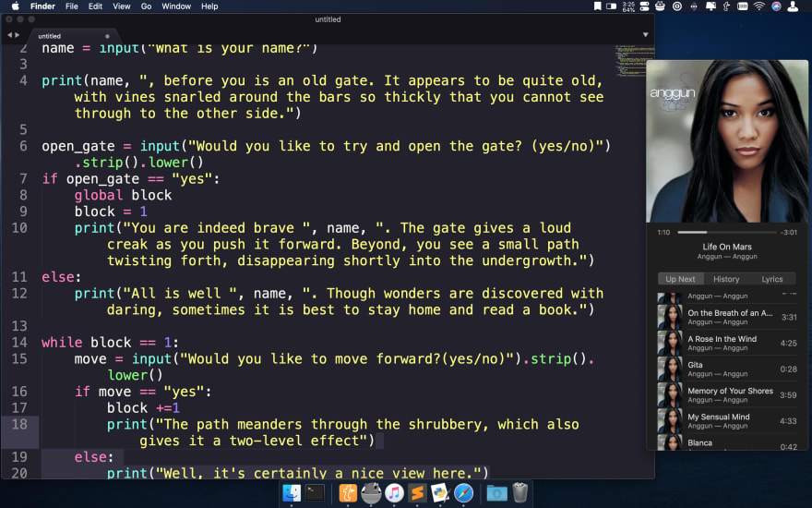Open the orange Toolbox app in Dock
This screenshot has width=812, height=508.
pos(348,492)
